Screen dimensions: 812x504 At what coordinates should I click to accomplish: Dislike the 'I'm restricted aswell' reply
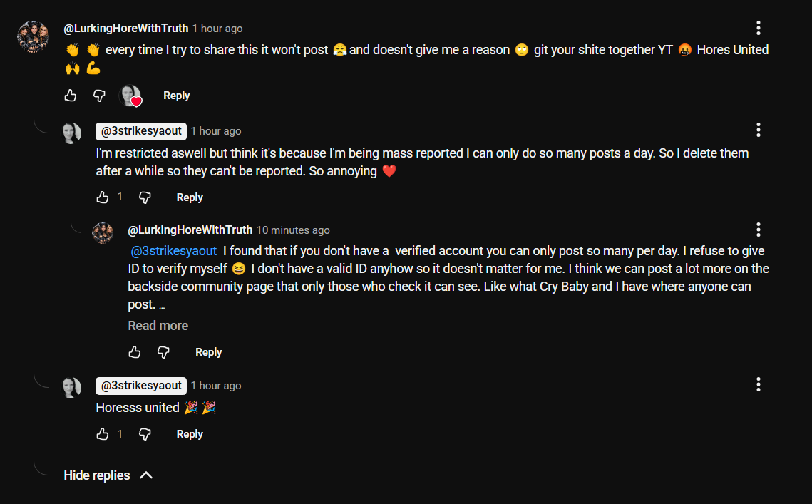click(145, 197)
